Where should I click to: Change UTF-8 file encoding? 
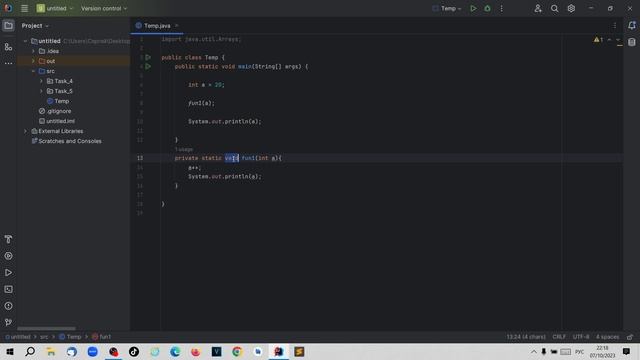point(581,337)
